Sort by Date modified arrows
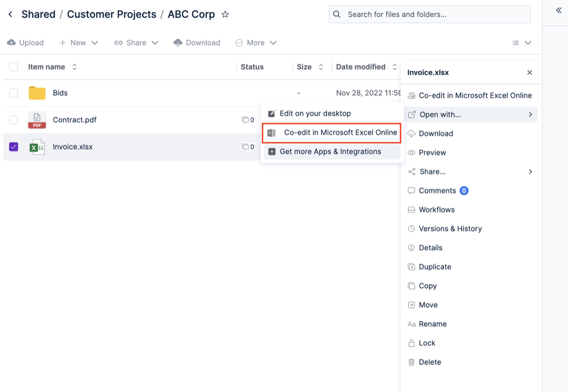Image resolution: width=568 pixels, height=392 pixels. (395, 67)
